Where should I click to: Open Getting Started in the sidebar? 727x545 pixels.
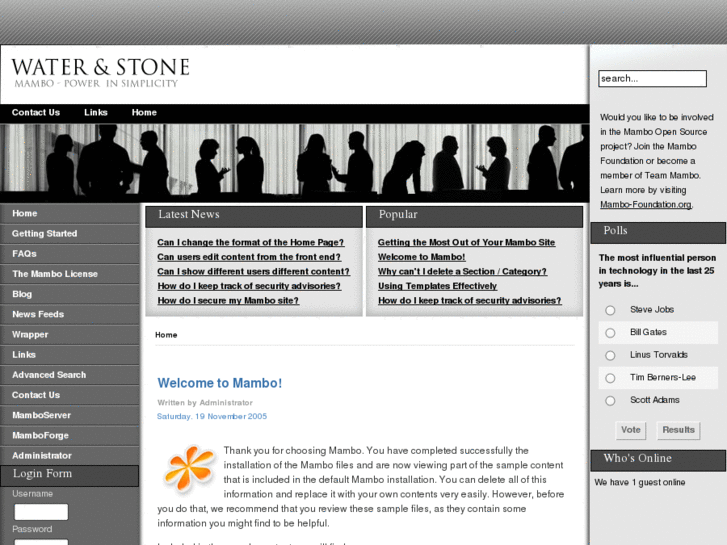(70, 233)
